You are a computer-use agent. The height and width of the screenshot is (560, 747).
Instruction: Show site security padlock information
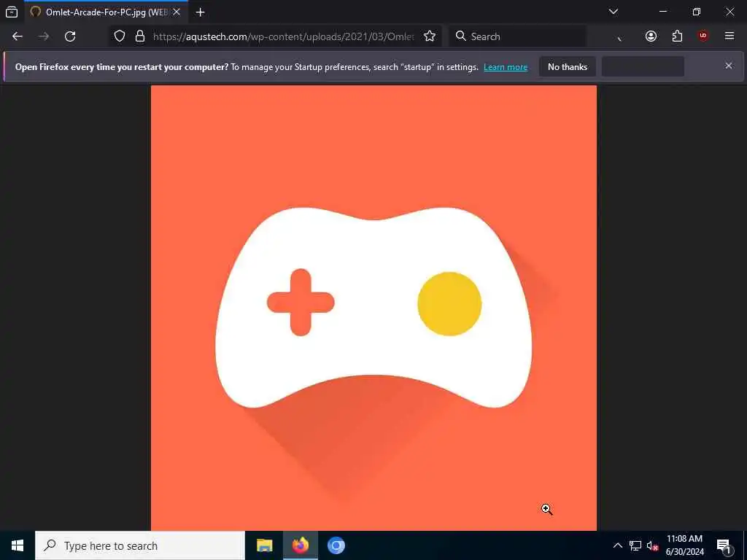pyautogui.click(x=139, y=36)
